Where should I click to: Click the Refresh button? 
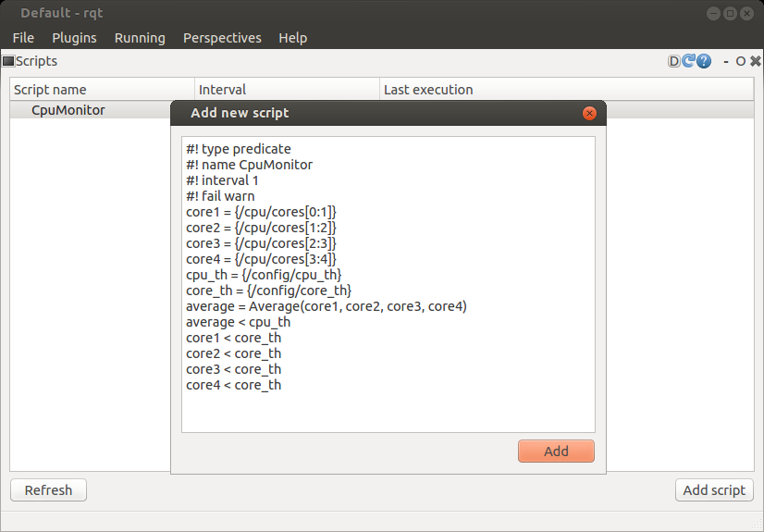[x=48, y=490]
